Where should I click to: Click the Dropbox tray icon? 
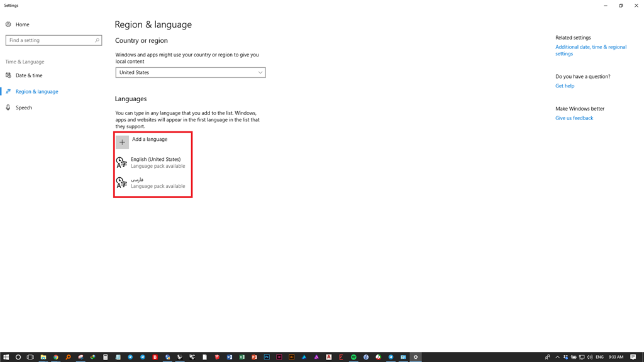pos(565,357)
